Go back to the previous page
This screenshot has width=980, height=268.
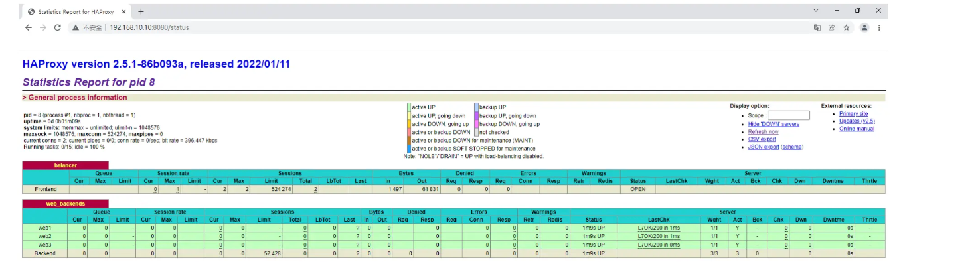(28, 27)
